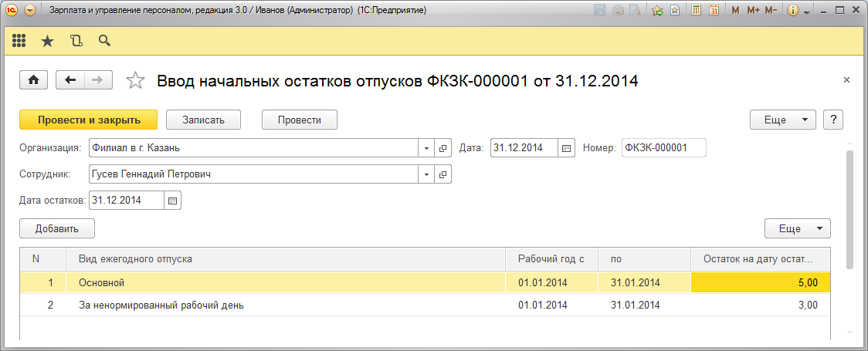This screenshot has height=351, width=868.
Task: Click row number 1 cell
Action: click(42, 282)
